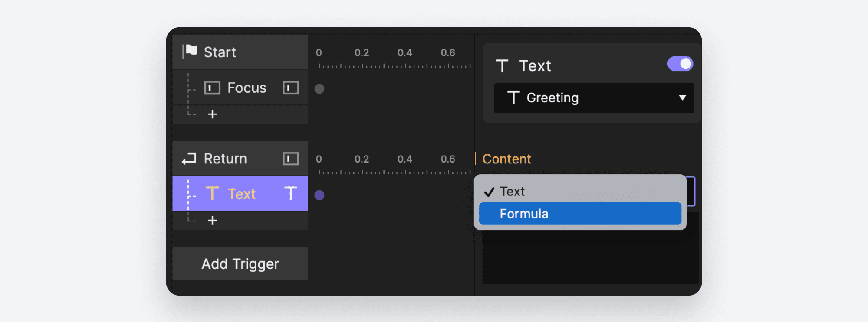Viewport: 868px width, 322px height.
Task: Click the keyframe dot beside Focus
Action: (x=320, y=88)
